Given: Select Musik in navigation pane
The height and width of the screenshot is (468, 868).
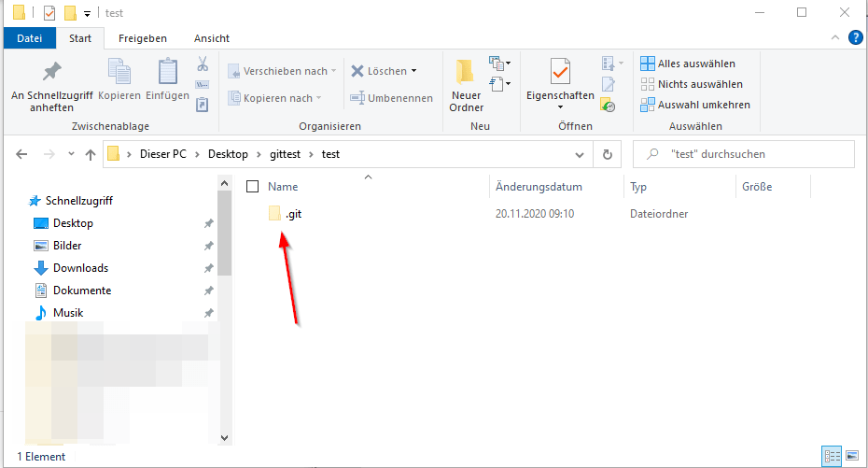Looking at the screenshot, I should [x=68, y=313].
